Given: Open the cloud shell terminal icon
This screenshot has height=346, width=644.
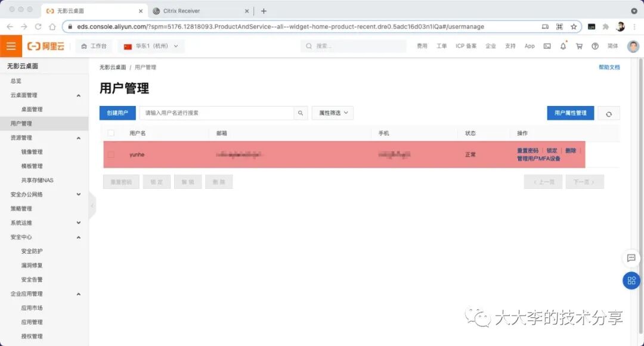Looking at the screenshot, I should 547,46.
